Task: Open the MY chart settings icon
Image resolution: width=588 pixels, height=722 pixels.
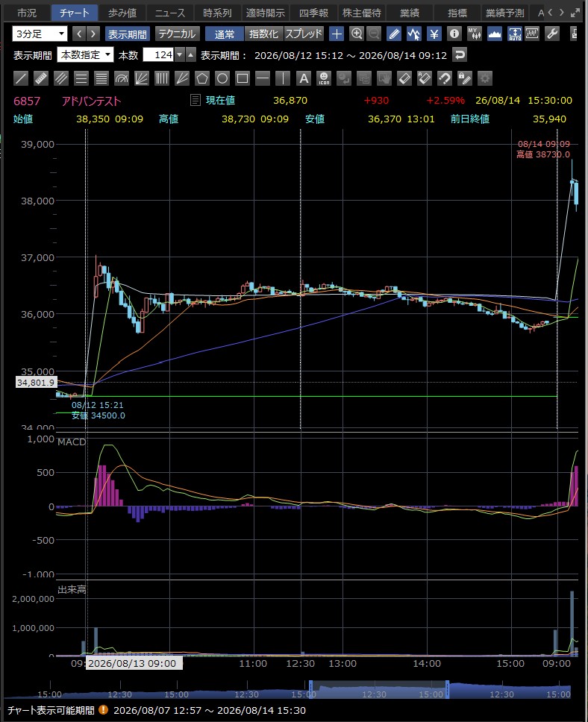Action: 474,34
